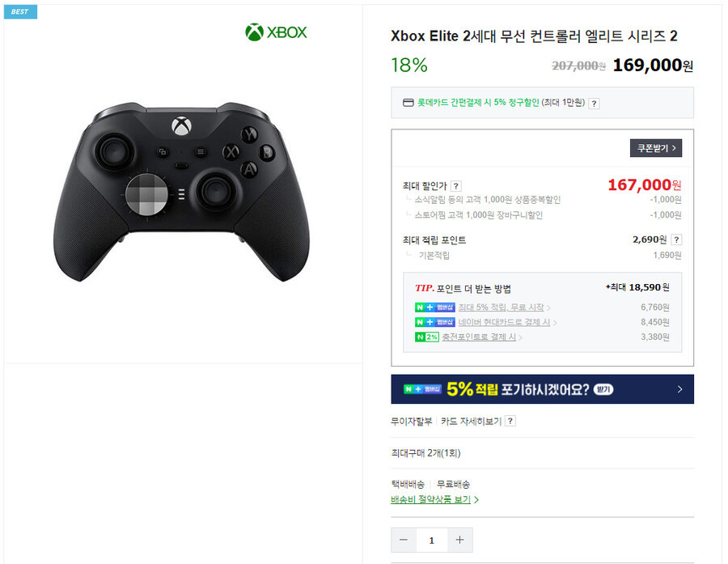Click the Xbox logo above the controller

277,32
